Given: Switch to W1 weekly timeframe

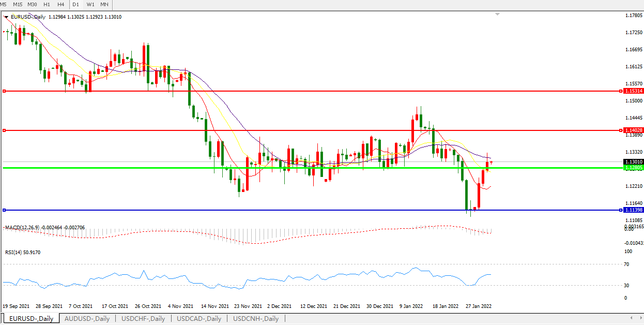Looking at the screenshot, I should click(x=90, y=4).
